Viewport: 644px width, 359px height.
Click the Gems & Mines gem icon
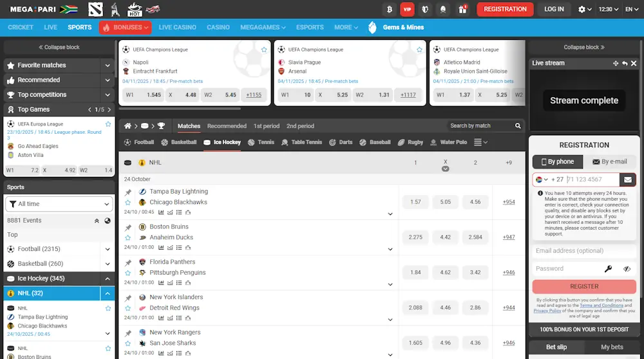click(x=372, y=28)
